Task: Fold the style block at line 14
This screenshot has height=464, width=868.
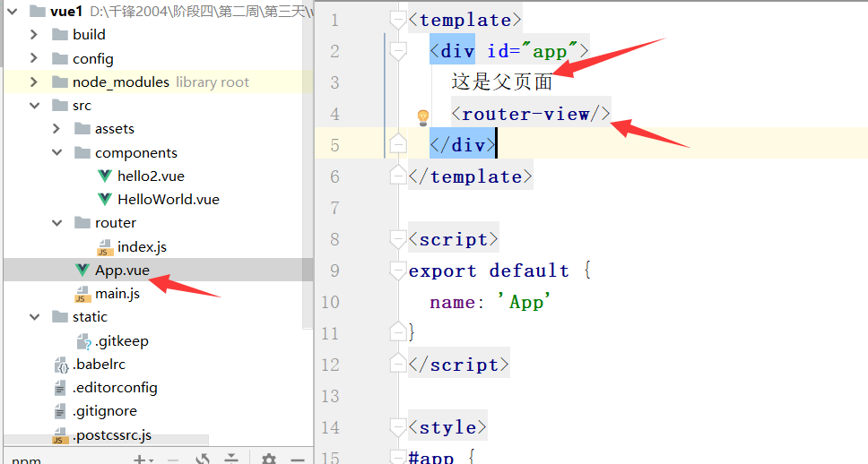Action: click(x=398, y=427)
